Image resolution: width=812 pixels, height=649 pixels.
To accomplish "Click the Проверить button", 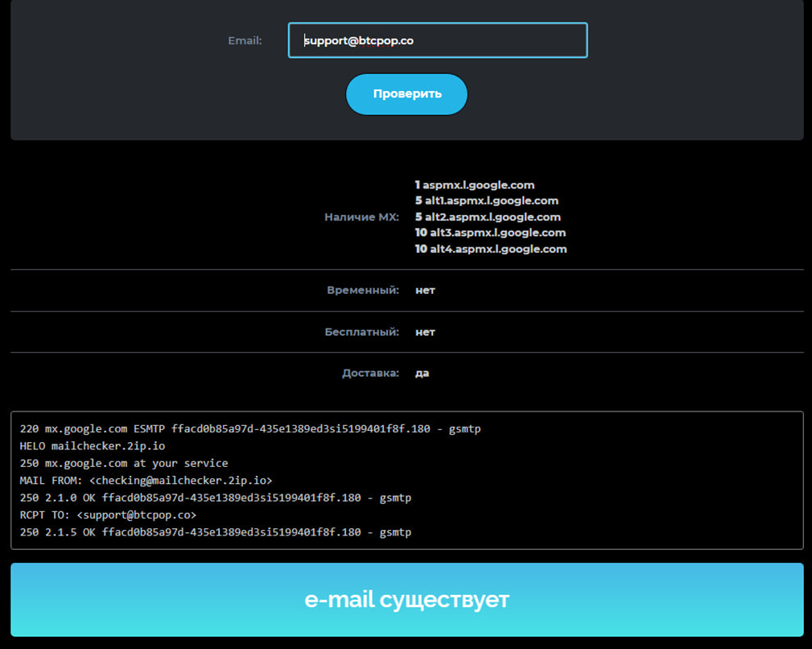I will (x=406, y=94).
